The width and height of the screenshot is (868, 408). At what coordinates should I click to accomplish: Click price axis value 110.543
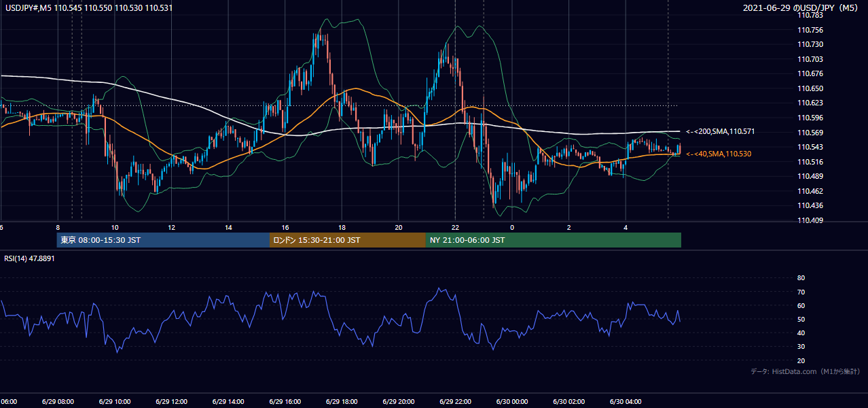click(812, 147)
